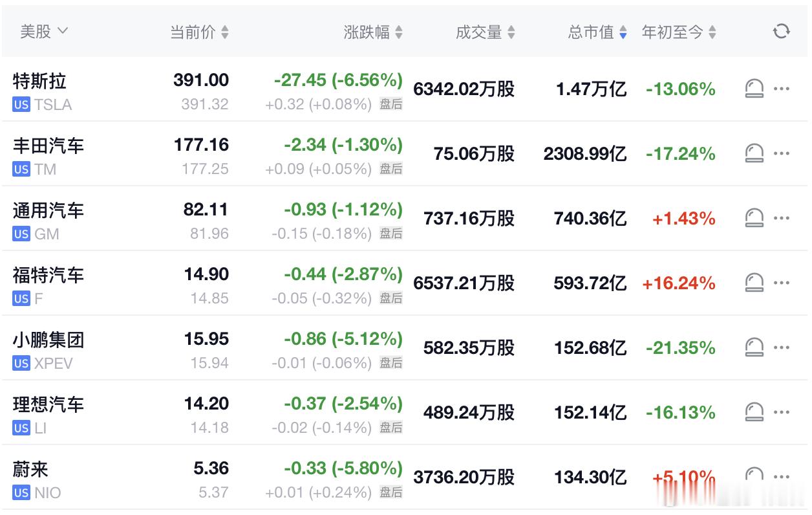This screenshot has width=812, height=515.
Task: Click XPEV year-to-date -21.35%
Action: click(x=681, y=348)
